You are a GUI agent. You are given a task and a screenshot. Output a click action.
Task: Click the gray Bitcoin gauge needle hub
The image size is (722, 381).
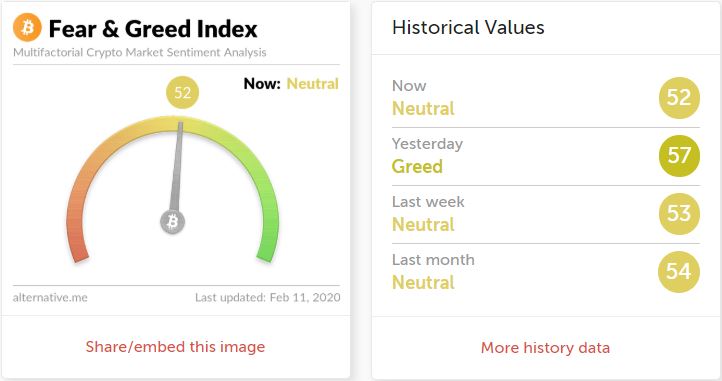(x=173, y=222)
